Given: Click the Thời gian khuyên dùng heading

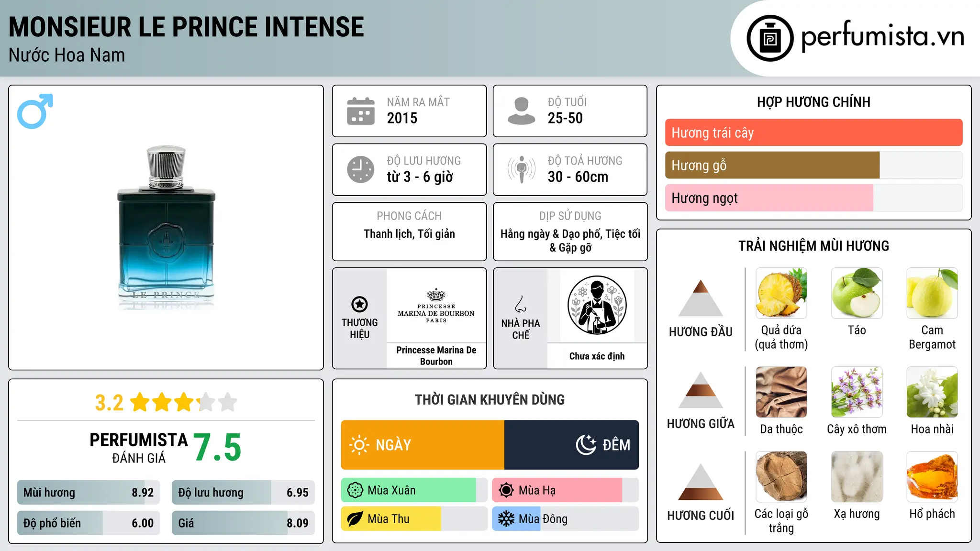Looking at the screenshot, I should click(490, 399).
